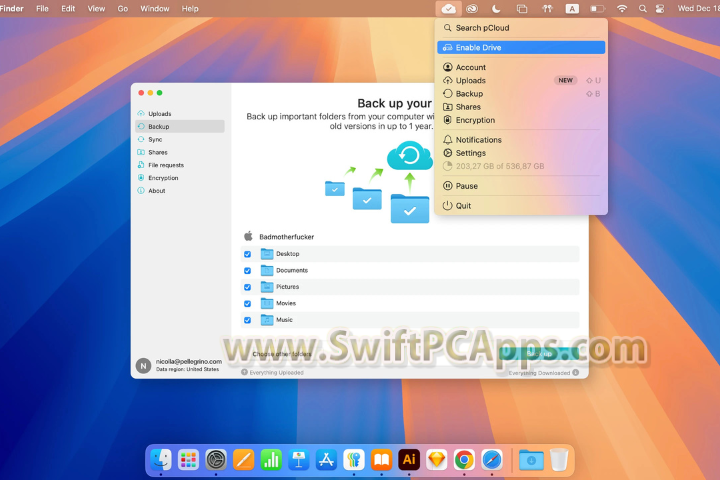Open the pCloud menu bar icon
This screenshot has width=720, height=480.
coord(449,9)
